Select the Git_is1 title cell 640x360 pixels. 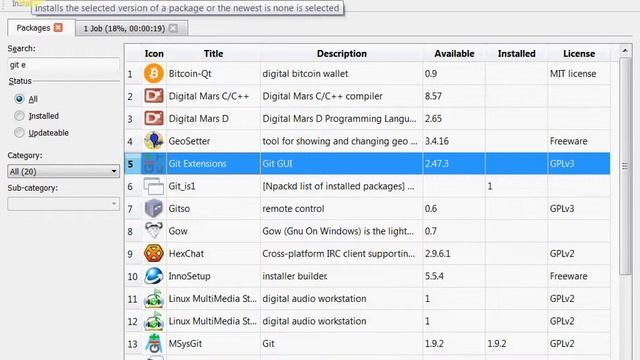213,186
